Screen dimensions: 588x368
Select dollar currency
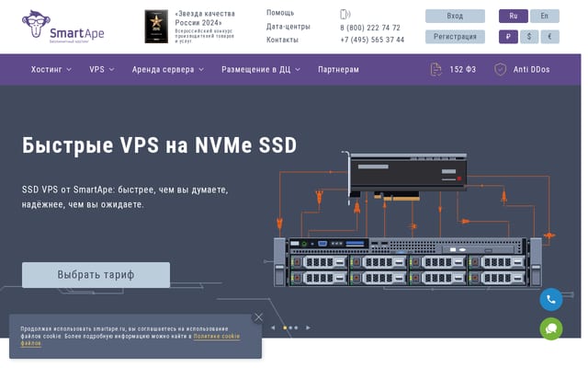click(x=529, y=37)
